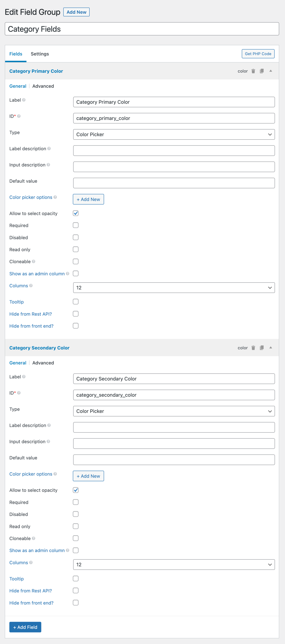Focus Default value input for Primary Color
Viewport: 285px width, 644px height.
[x=174, y=183]
